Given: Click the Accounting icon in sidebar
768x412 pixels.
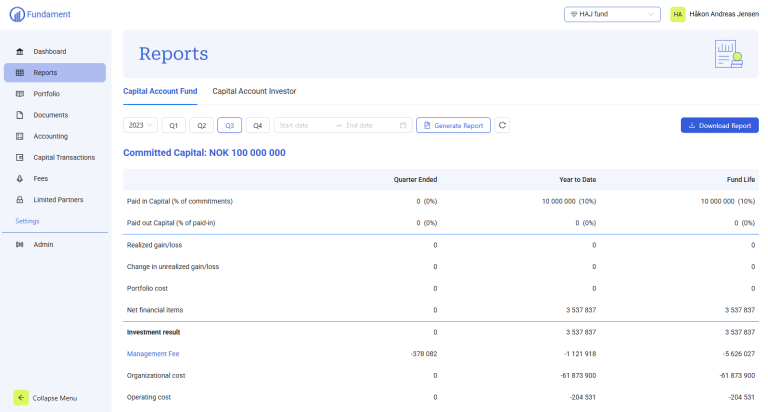Looking at the screenshot, I should (x=20, y=136).
